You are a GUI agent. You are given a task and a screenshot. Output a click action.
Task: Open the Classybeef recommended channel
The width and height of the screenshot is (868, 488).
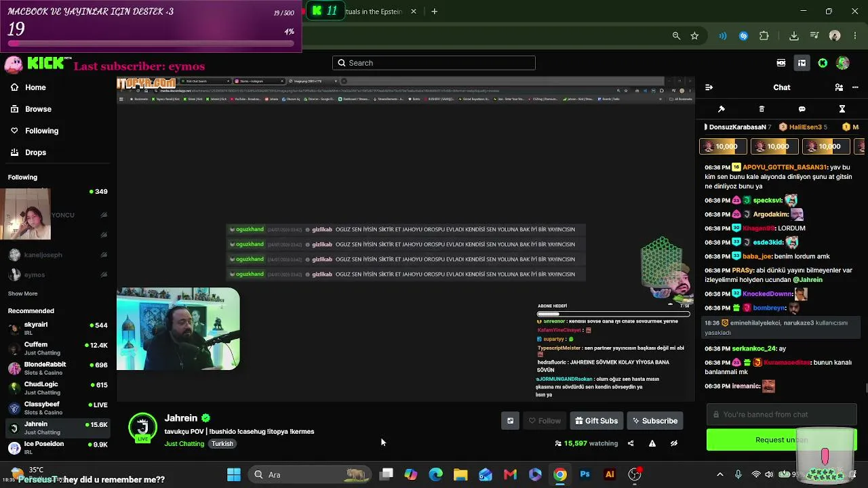tap(57, 408)
